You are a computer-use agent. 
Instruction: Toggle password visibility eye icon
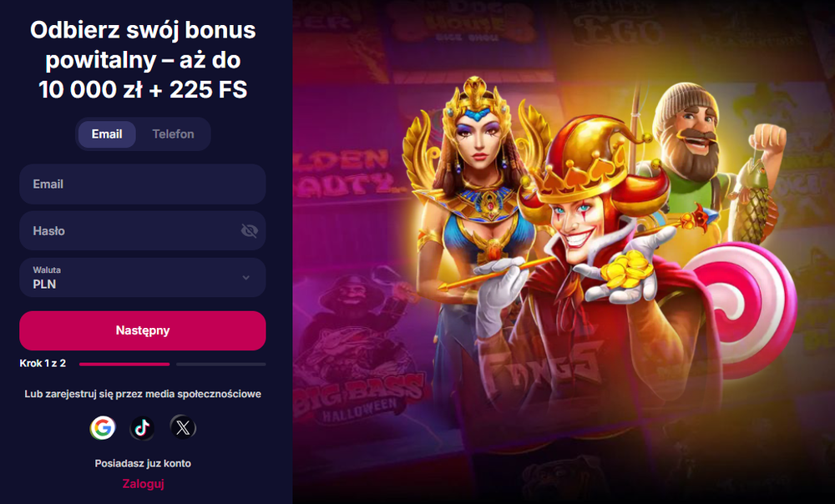coord(249,230)
